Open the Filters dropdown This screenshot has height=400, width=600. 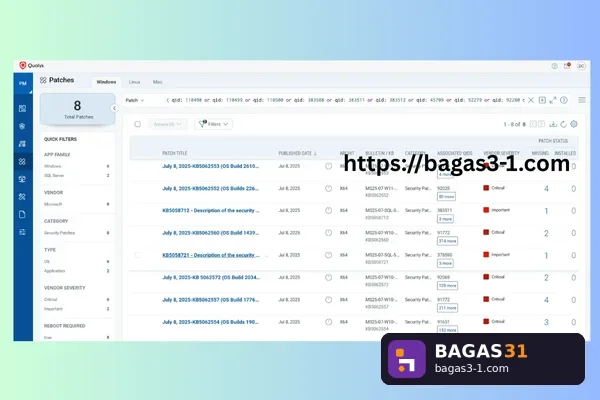coord(214,124)
